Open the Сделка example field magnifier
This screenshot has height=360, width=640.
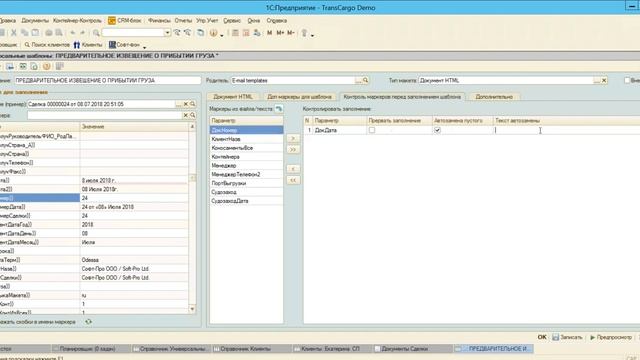(193, 104)
